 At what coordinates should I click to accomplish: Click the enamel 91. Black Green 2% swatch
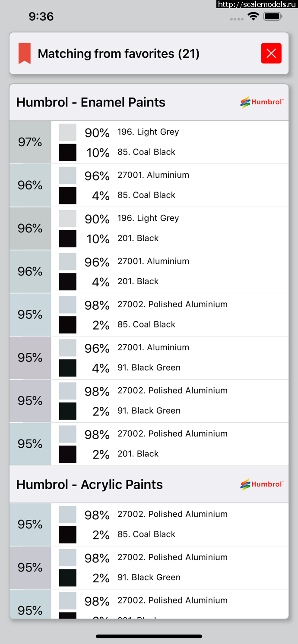68,411
